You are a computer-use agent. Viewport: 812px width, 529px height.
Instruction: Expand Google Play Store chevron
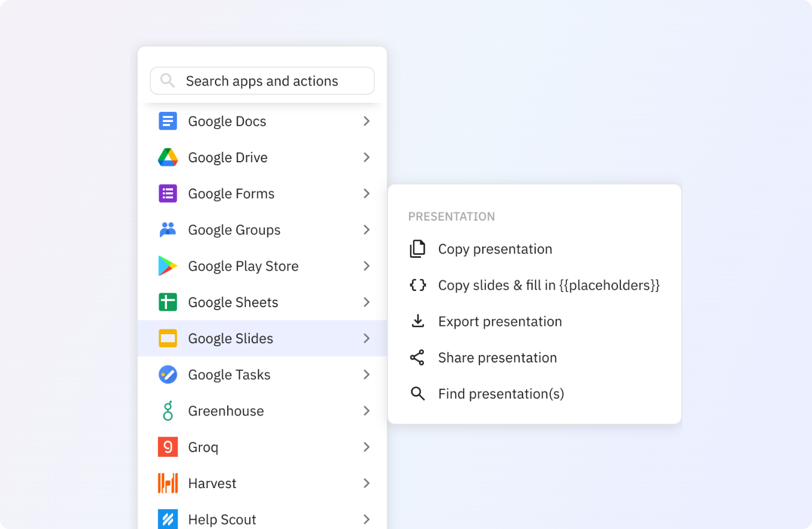click(x=366, y=266)
